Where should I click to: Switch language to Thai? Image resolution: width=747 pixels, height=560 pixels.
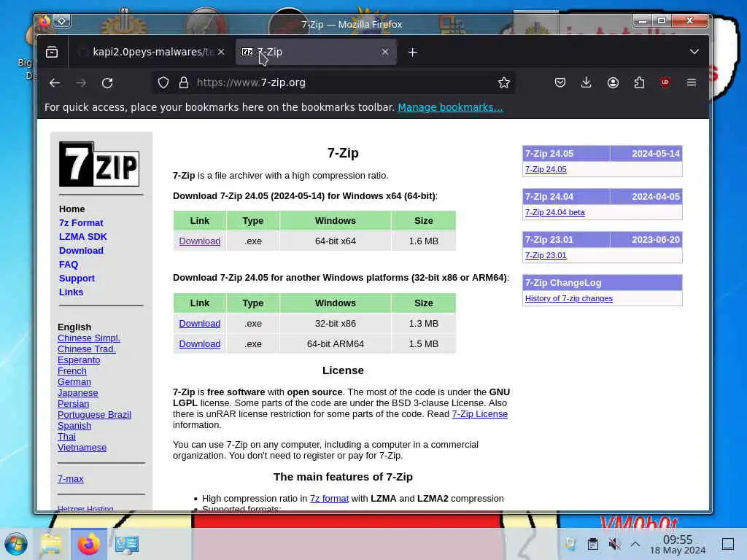pos(66,437)
